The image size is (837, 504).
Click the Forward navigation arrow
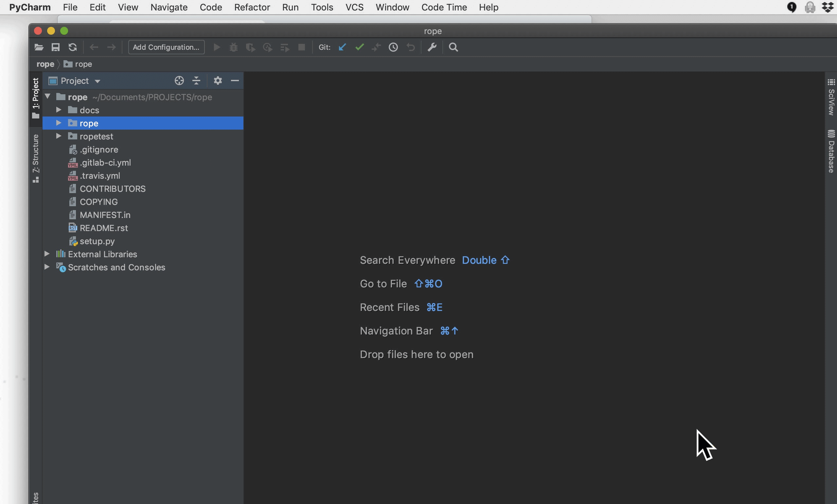pyautogui.click(x=111, y=47)
